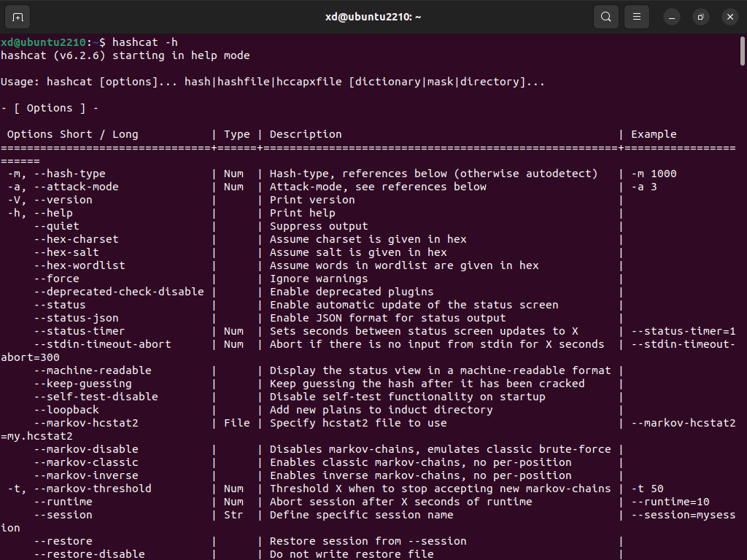Click the 'Usage: hashcat [options]' line
The width and height of the screenshot is (747, 560).
(x=273, y=82)
